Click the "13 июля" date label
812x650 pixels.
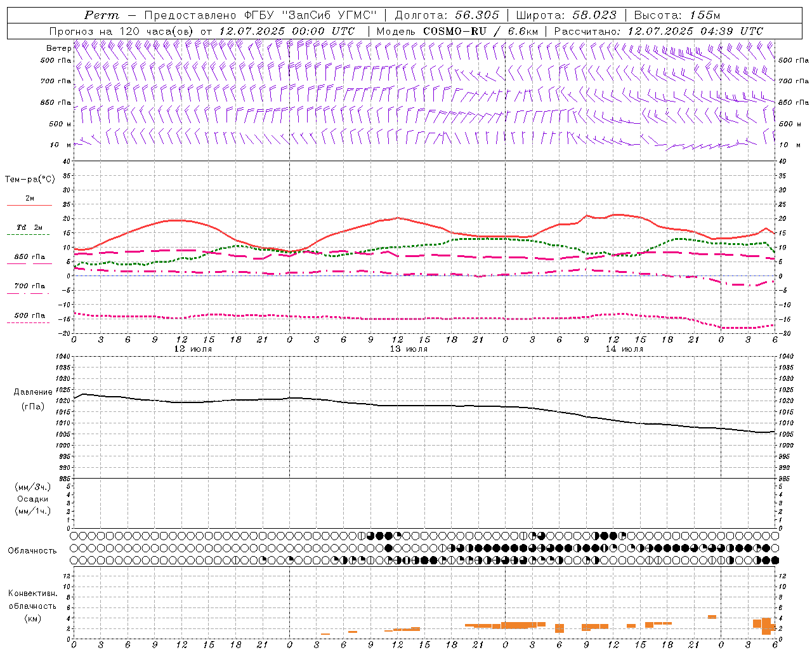pos(409,349)
